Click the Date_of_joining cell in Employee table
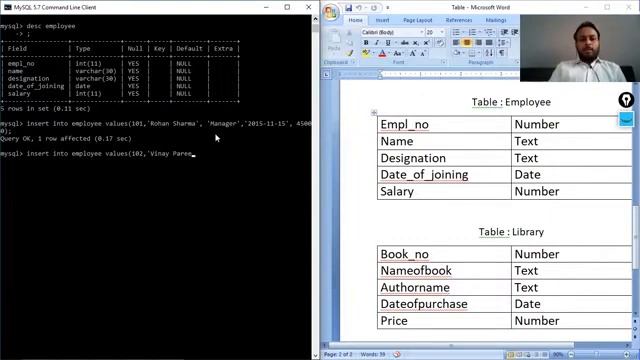640x360 pixels. point(444,175)
